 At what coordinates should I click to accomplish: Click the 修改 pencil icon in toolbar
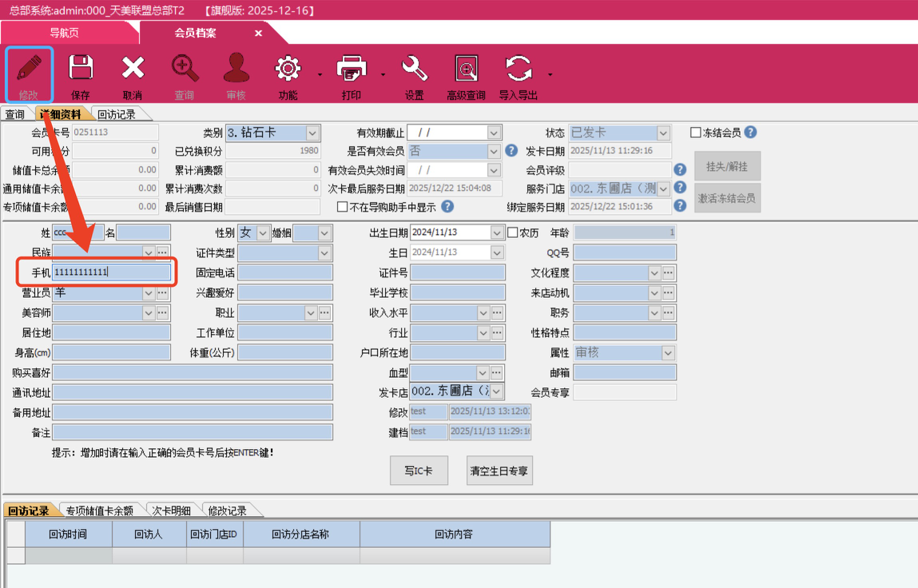click(30, 69)
